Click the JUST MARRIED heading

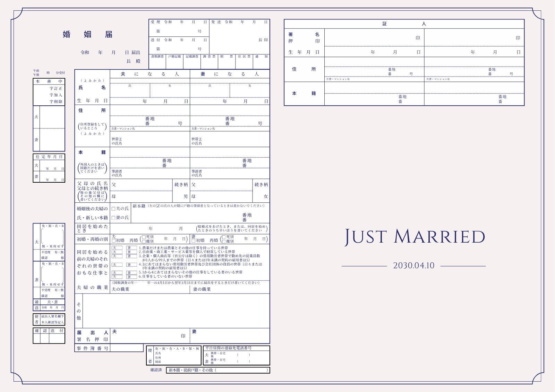tap(415, 237)
